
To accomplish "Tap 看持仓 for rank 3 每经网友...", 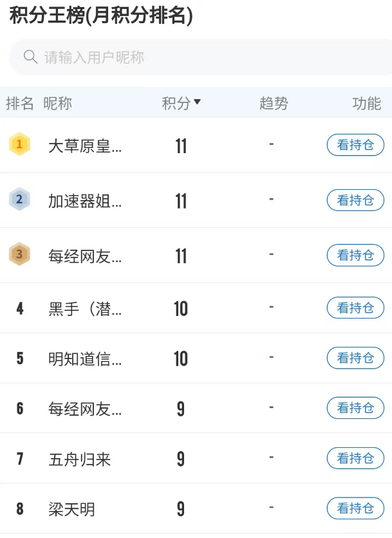I will point(355,255).
